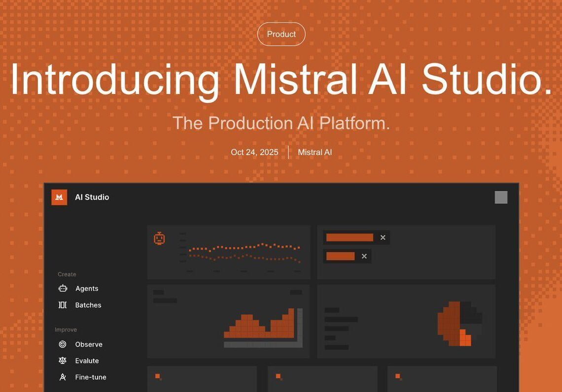Viewport: 562px width, 392px height.
Task: Click the Create section label
Action: click(67, 274)
